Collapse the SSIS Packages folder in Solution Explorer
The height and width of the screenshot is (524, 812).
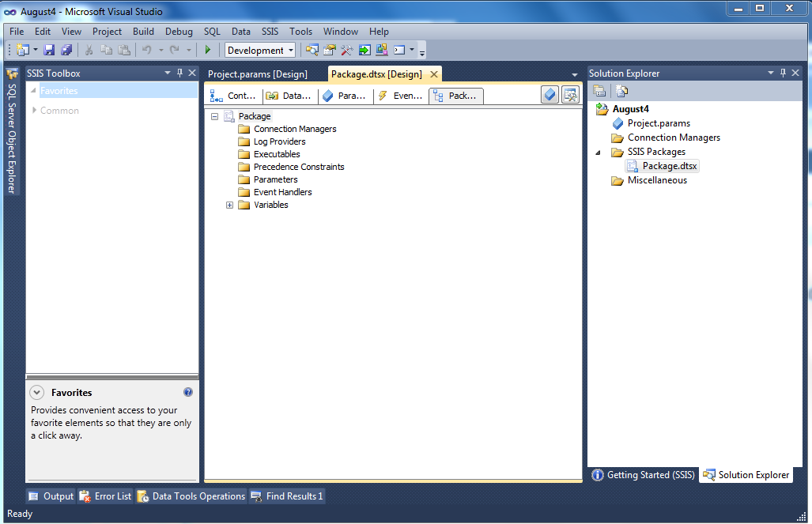[x=598, y=153]
